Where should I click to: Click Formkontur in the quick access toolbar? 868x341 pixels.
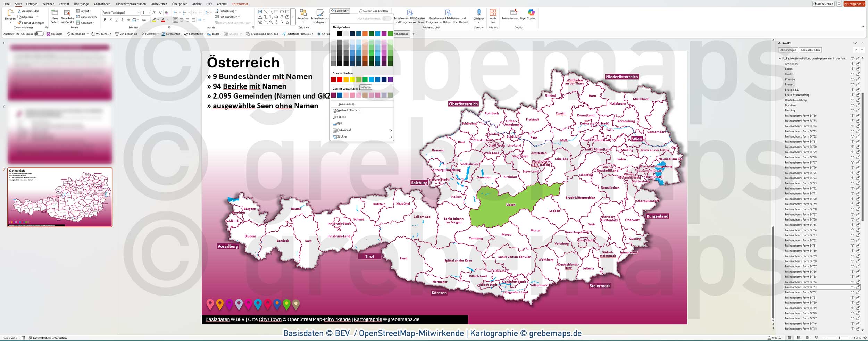[x=173, y=34]
